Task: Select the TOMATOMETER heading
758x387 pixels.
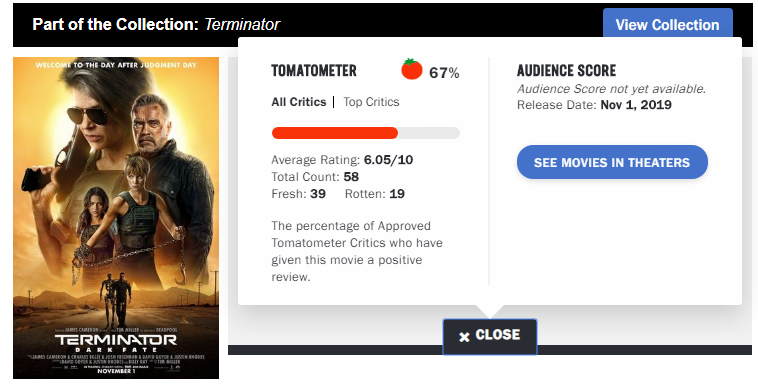Action: pos(314,71)
